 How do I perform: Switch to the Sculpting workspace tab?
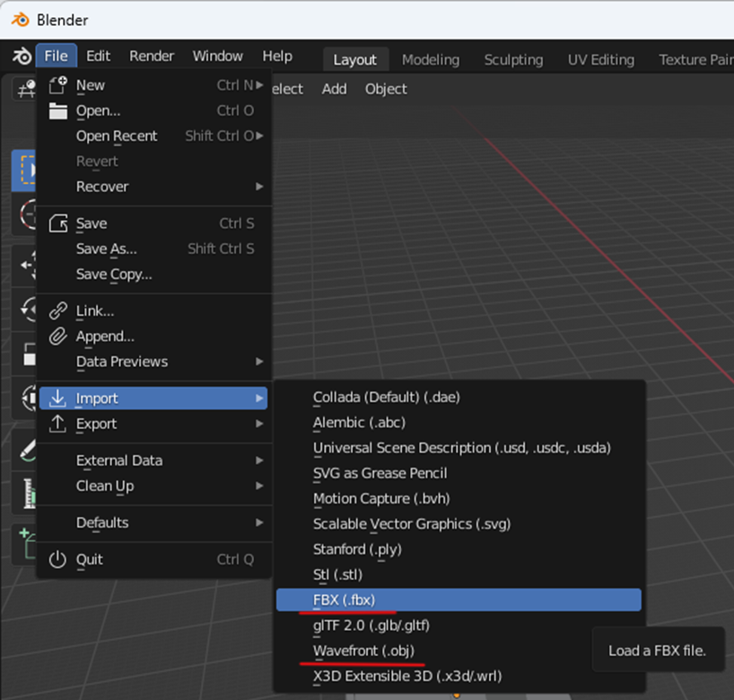pos(513,60)
